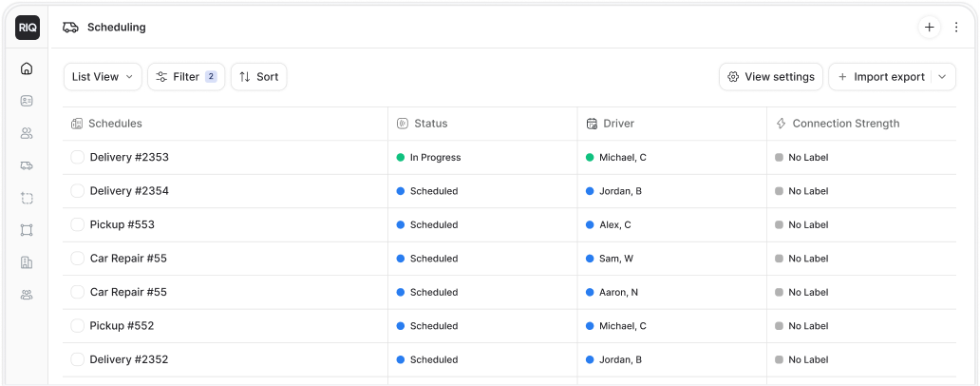
Task: Click the plus icon in the header
Action: coord(929,28)
